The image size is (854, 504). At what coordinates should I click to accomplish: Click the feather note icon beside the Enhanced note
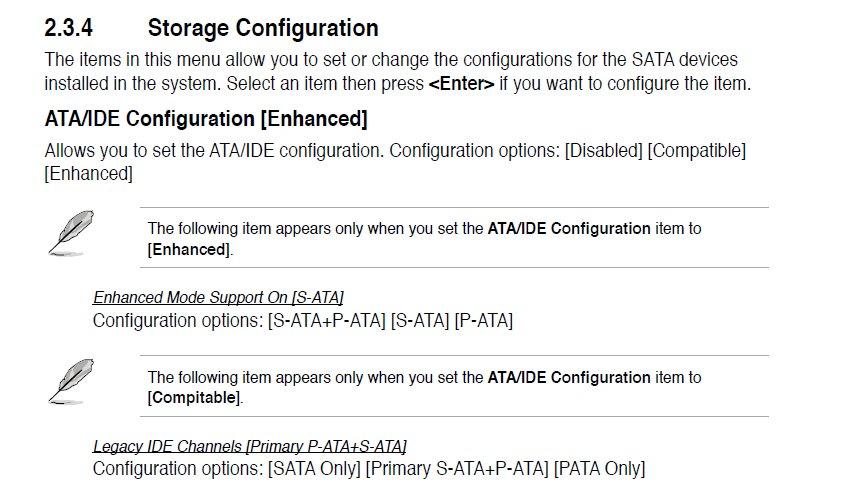[x=71, y=233]
